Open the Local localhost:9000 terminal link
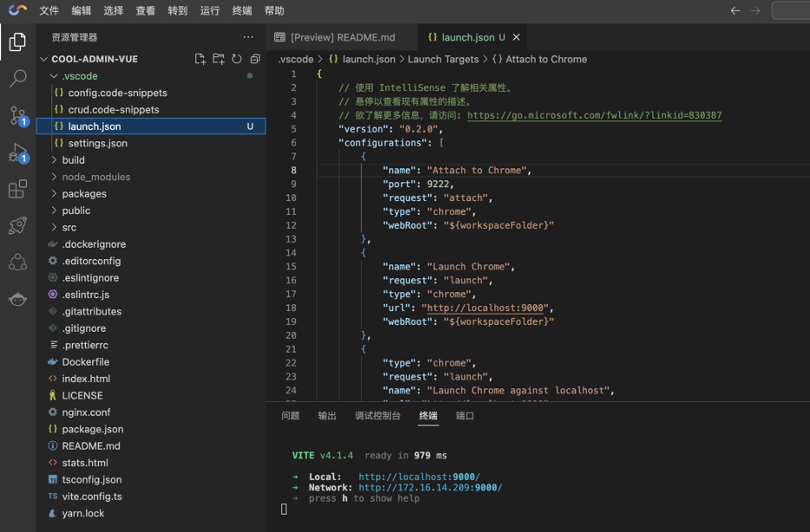 [419, 477]
